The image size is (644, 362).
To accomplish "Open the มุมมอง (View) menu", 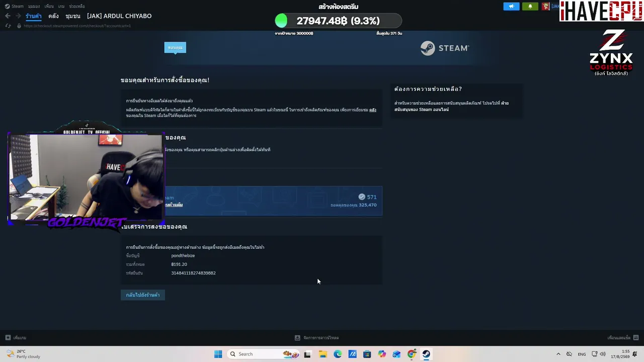I will coord(34,7).
